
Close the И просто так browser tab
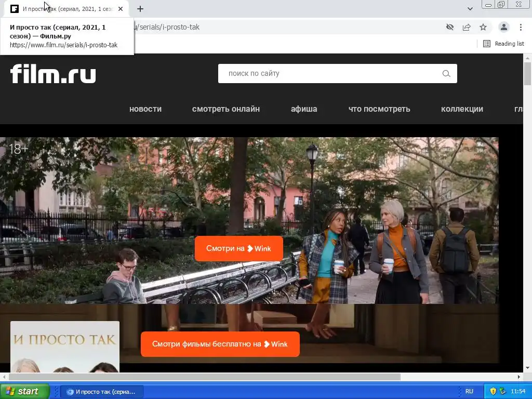click(121, 9)
